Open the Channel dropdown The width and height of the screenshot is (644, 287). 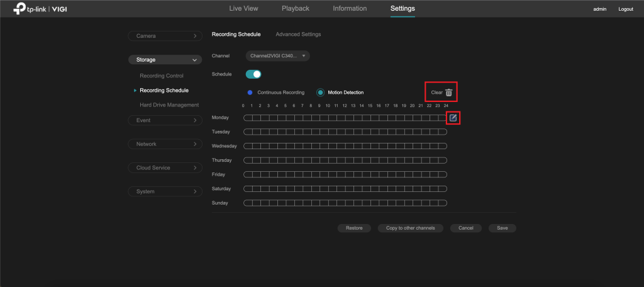pos(277,56)
